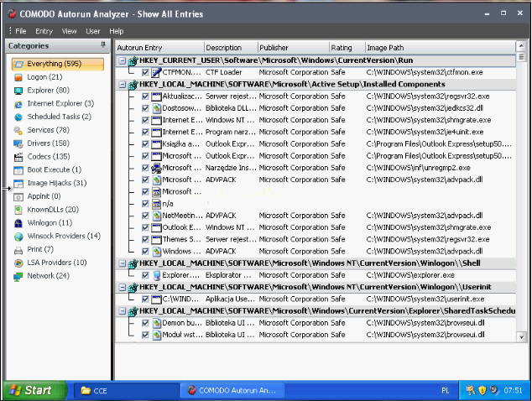Click the pin icon on Categories panel
The image size is (532, 401).
click(103, 44)
